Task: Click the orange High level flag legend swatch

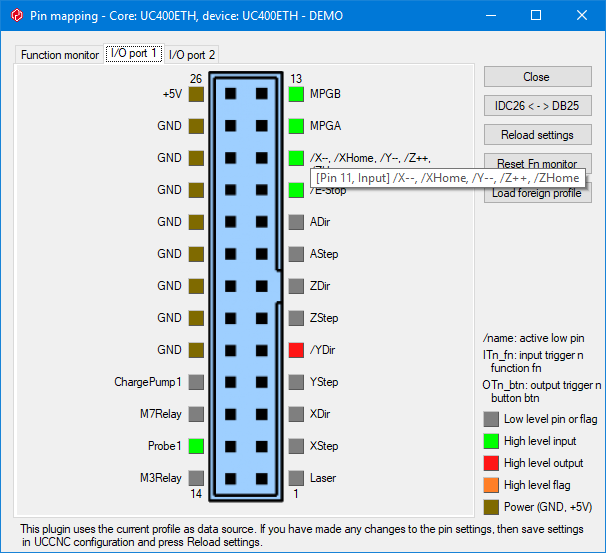Action: point(490,485)
